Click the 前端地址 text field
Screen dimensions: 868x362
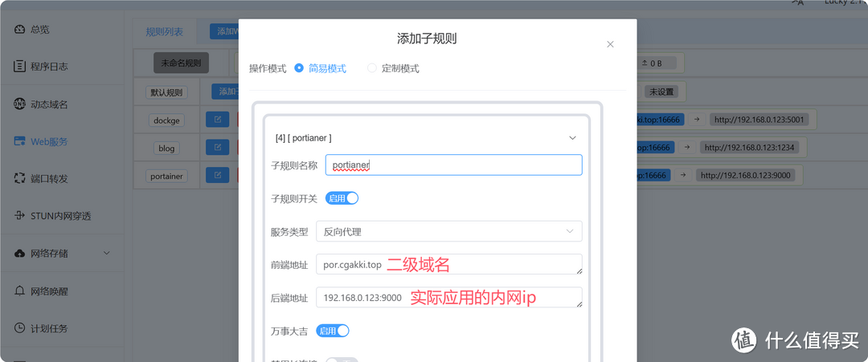[x=449, y=264]
